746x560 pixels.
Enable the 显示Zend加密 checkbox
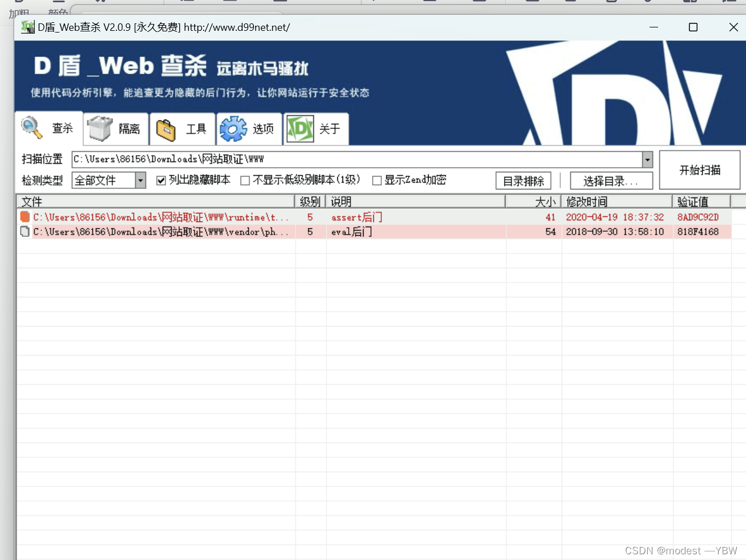point(377,180)
